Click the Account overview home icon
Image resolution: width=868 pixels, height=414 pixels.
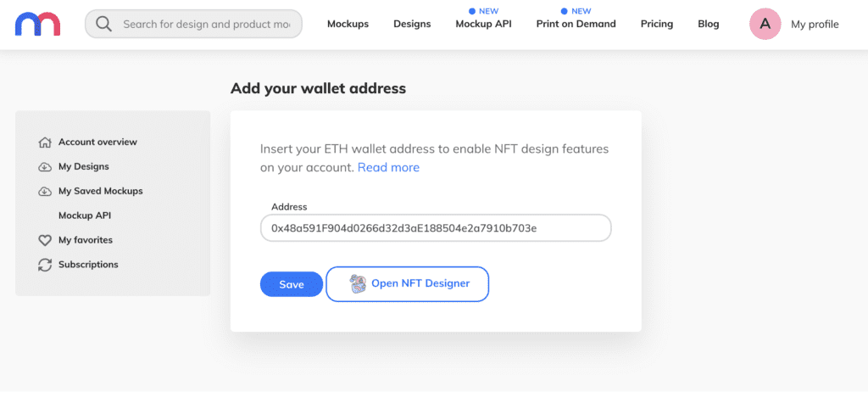point(45,143)
